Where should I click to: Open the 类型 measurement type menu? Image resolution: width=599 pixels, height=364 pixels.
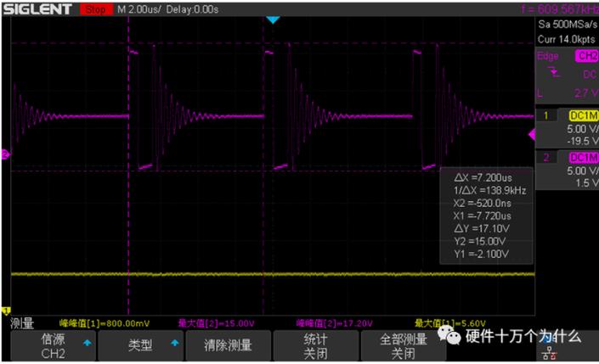point(140,345)
